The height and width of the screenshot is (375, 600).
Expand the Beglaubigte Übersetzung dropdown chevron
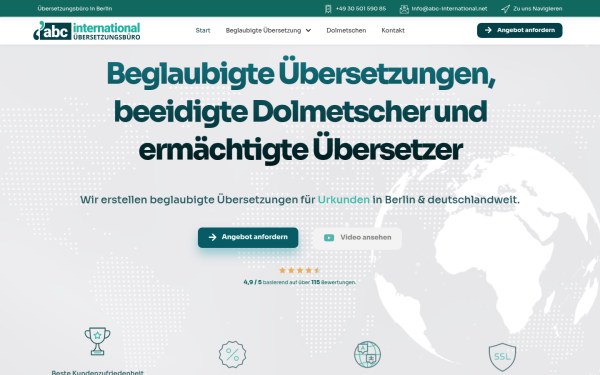coord(308,31)
